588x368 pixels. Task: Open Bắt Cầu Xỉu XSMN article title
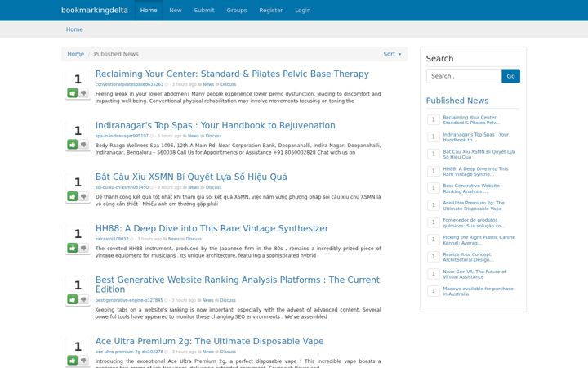191,177
